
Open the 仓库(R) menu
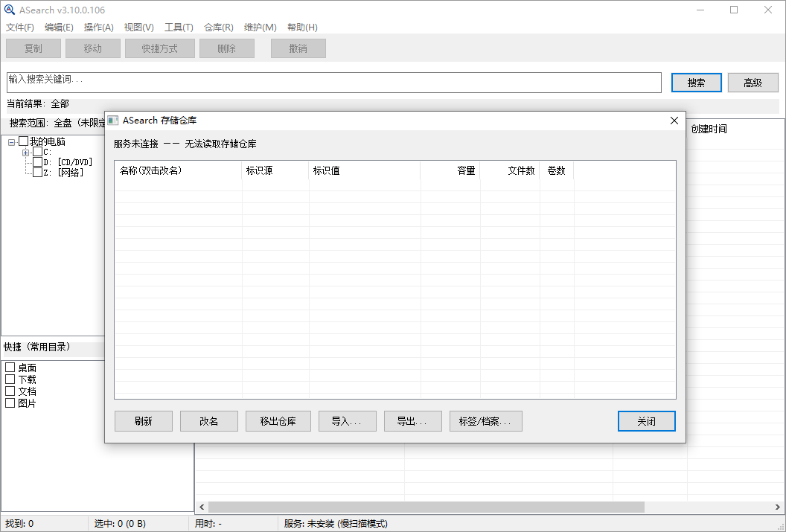[219, 27]
